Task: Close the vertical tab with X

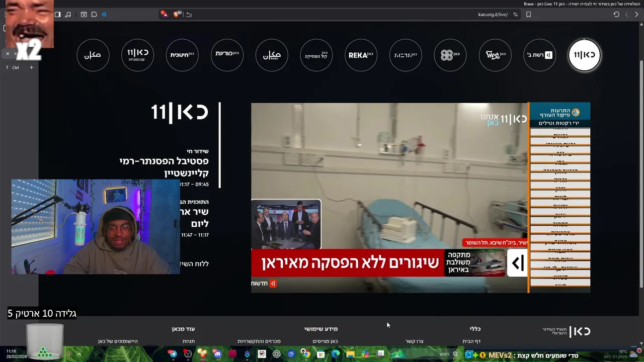Action: click(8, 53)
